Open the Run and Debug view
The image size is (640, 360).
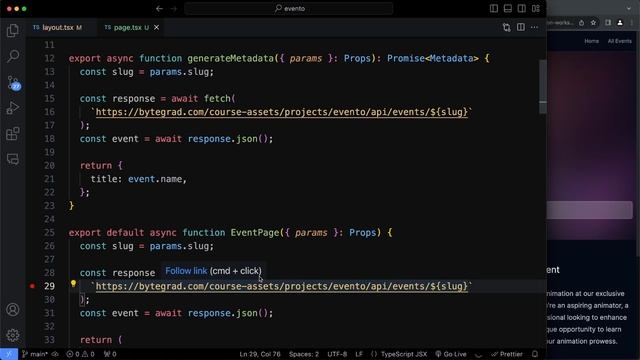click(x=13, y=108)
